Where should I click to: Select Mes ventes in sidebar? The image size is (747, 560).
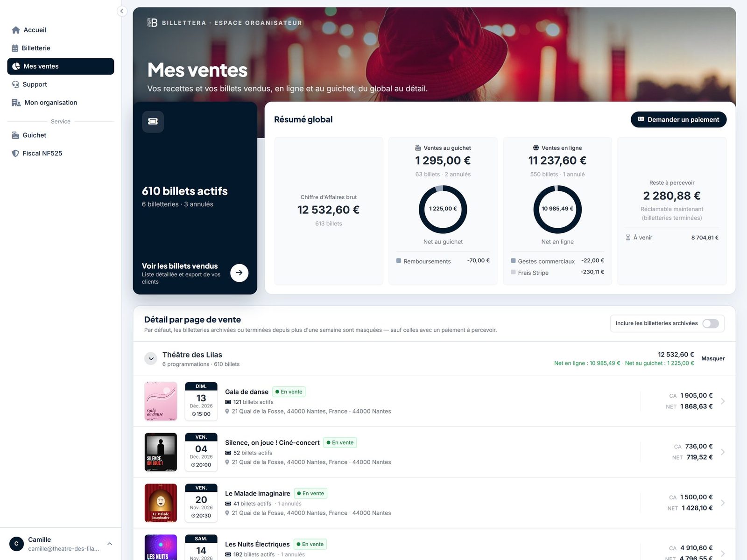[x=61, y=66]
